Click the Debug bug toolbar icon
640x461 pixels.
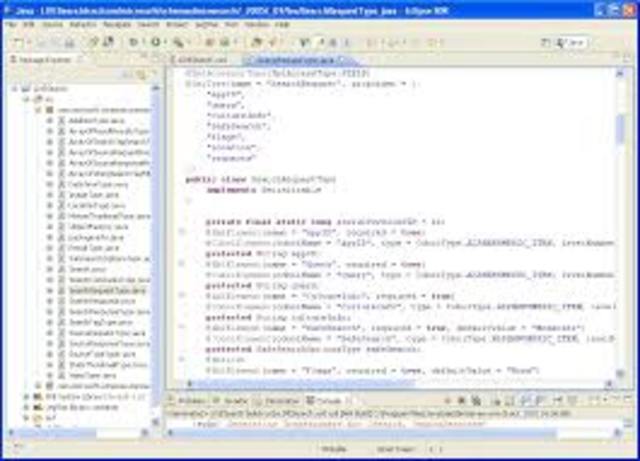point(133,42)
